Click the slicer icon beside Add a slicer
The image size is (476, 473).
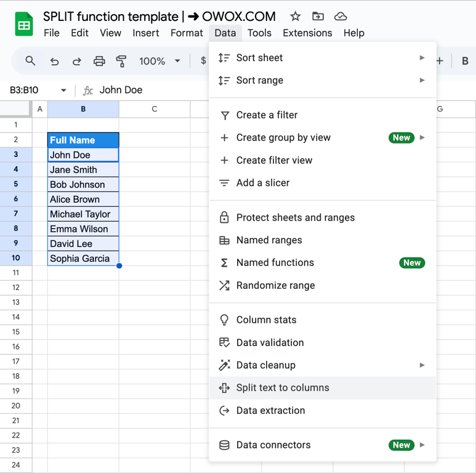[x=224, y=183]
